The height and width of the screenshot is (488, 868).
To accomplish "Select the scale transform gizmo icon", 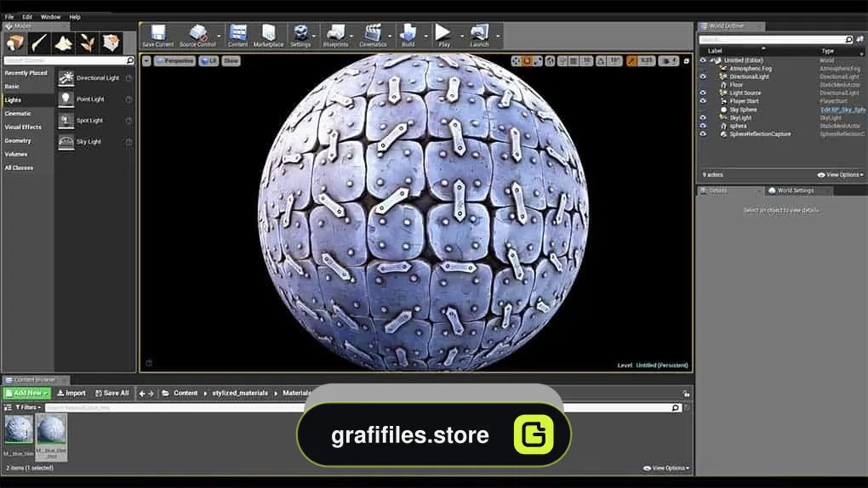I will [x=537, y=61].
